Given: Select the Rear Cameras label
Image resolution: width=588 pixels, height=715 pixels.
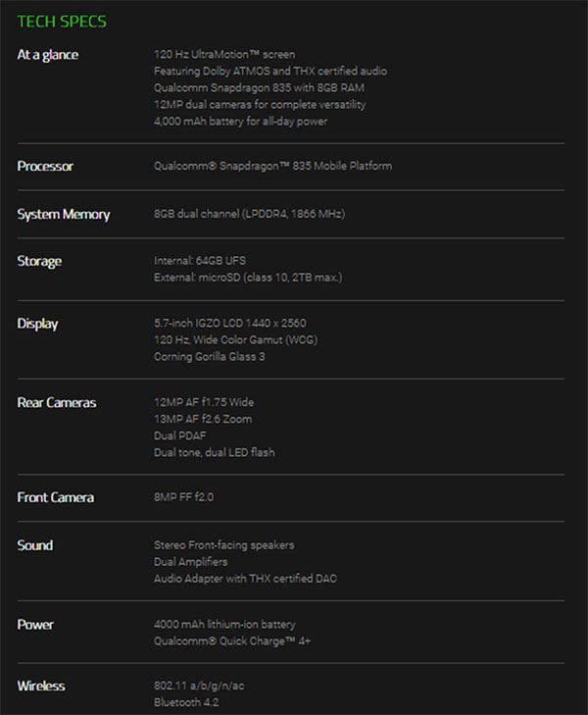Looking at the screenshot, I should tap(56, 402).
